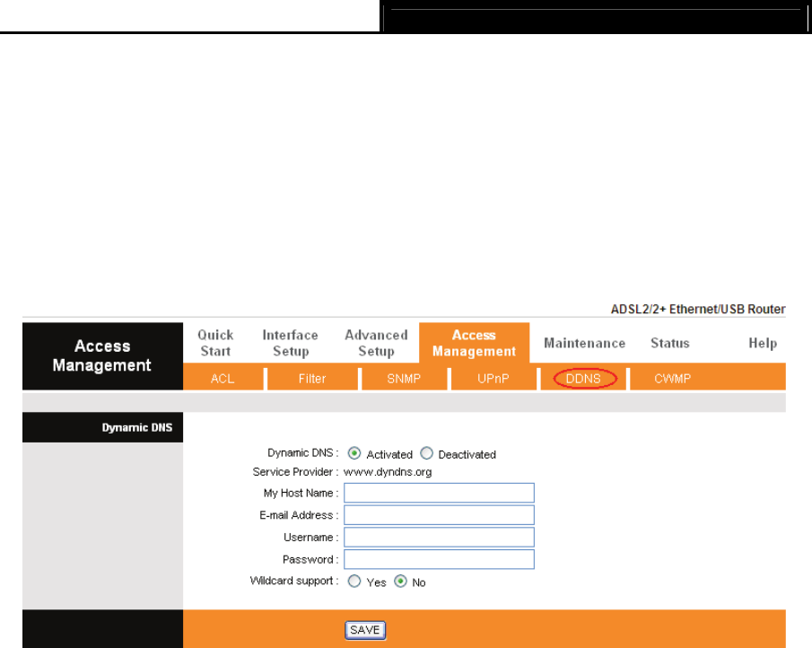The width and height of the screenshot is (812, 648).
Task: Go to the Maintenance tab
Action: (585, 343)
